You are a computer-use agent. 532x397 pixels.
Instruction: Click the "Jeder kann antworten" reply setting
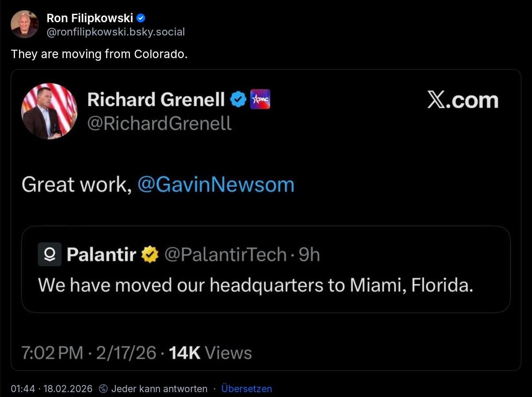pyautogui.click(x=159, y=389)
